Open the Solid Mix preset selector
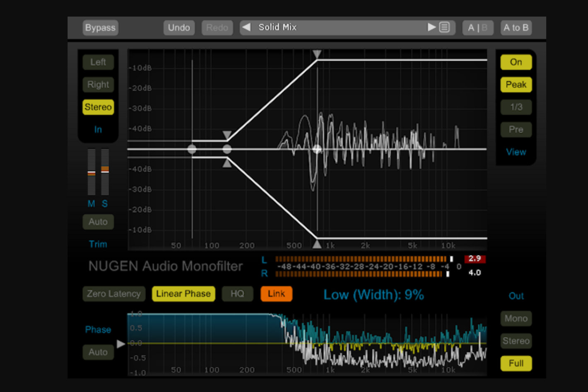Screen dimensions: 588x392 347,27
